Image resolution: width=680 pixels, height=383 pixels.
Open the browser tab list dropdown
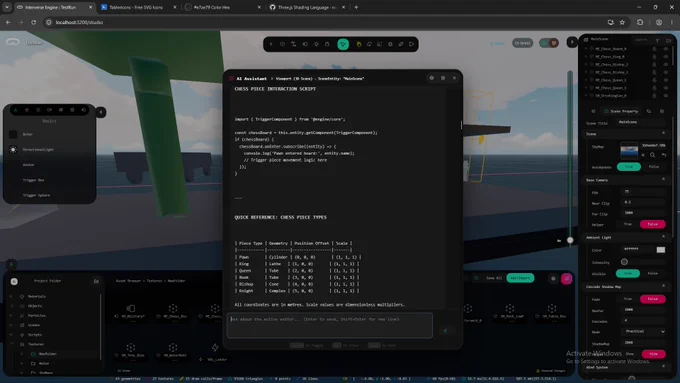tap(7, 7)
